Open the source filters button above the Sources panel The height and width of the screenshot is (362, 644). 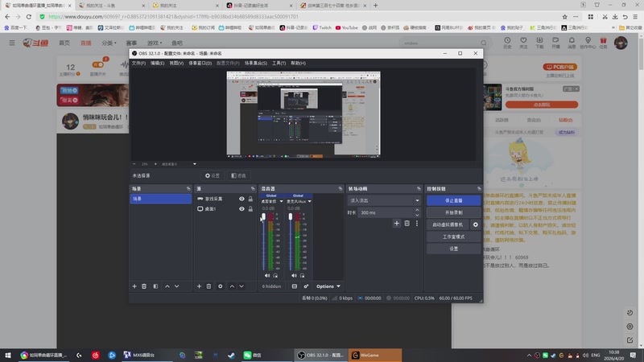[x=238, y=175]
